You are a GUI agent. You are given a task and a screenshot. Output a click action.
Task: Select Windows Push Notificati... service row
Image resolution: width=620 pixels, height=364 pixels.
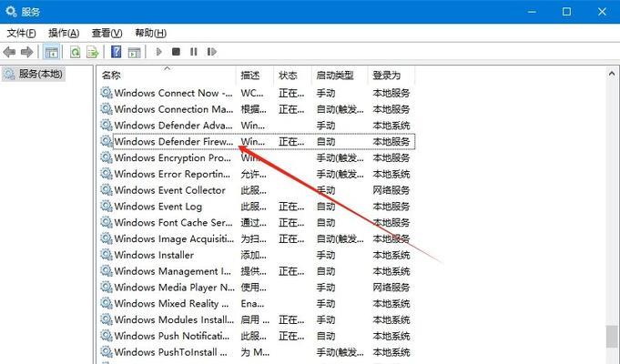pos(257,337)
